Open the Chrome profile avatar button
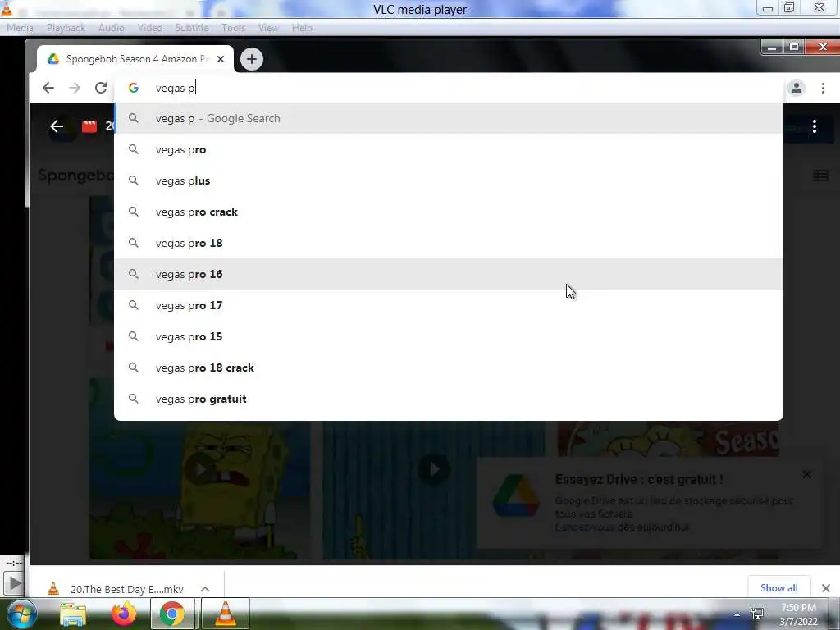Image resolution: width=840 pixels, height=630 pixels. (796, 88)
